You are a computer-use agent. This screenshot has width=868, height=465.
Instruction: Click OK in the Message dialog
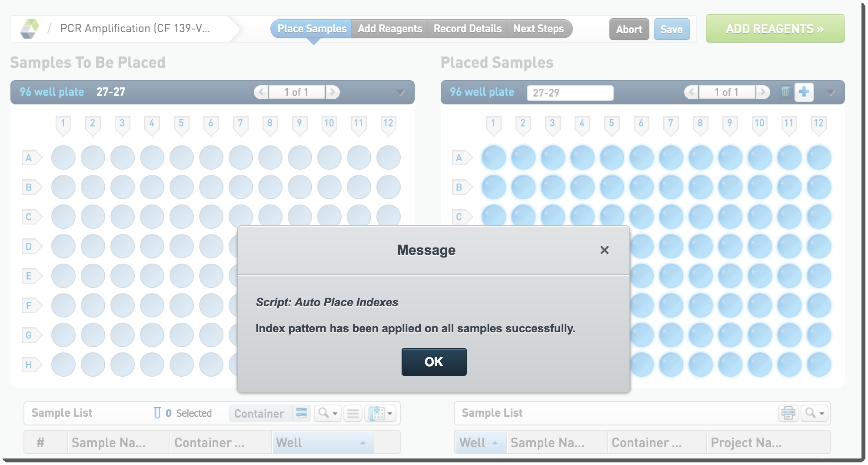click(434, 362)
